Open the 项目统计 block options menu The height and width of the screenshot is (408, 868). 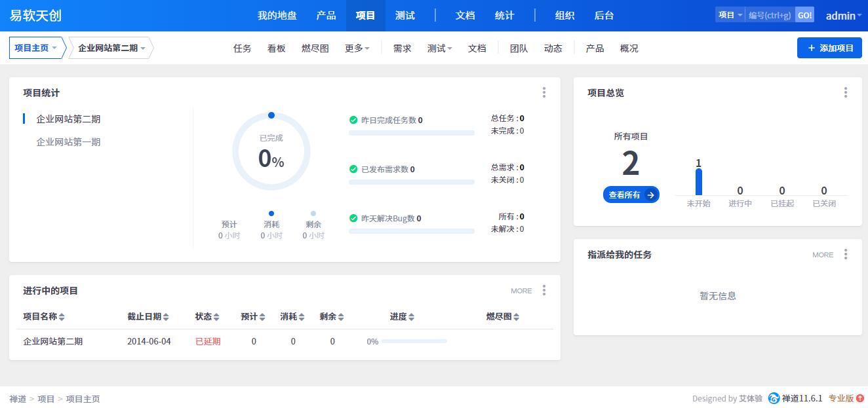[544, 92]
